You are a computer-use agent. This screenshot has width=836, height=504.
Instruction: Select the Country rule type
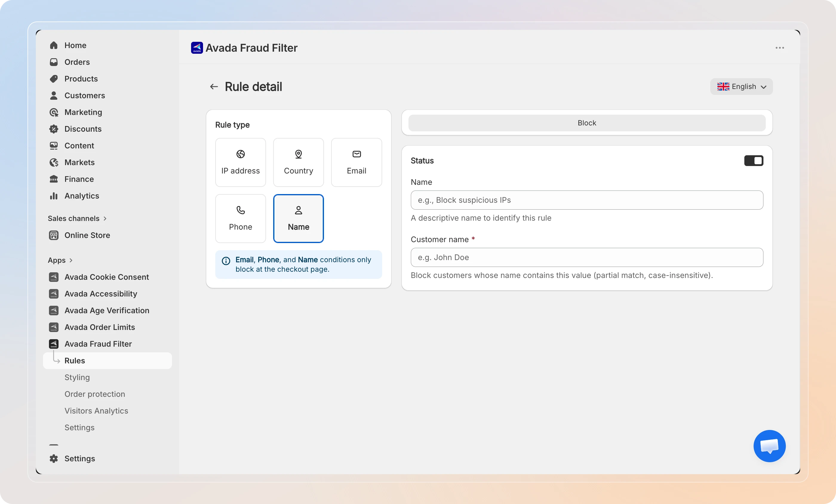click(x=299, y=162)
